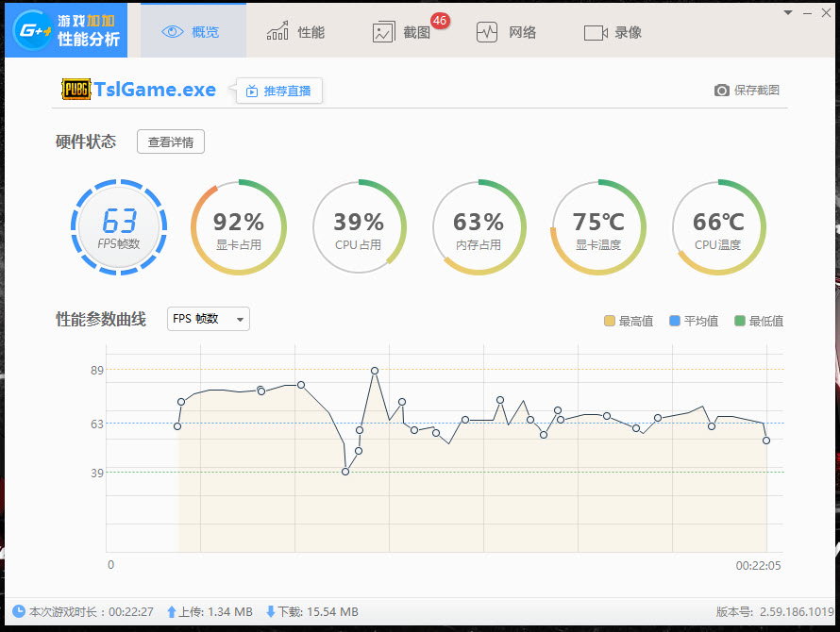The width and height of the screenshot is (840, 632).
Task: Switch to the 网络 tab
Action: (506, 30)
